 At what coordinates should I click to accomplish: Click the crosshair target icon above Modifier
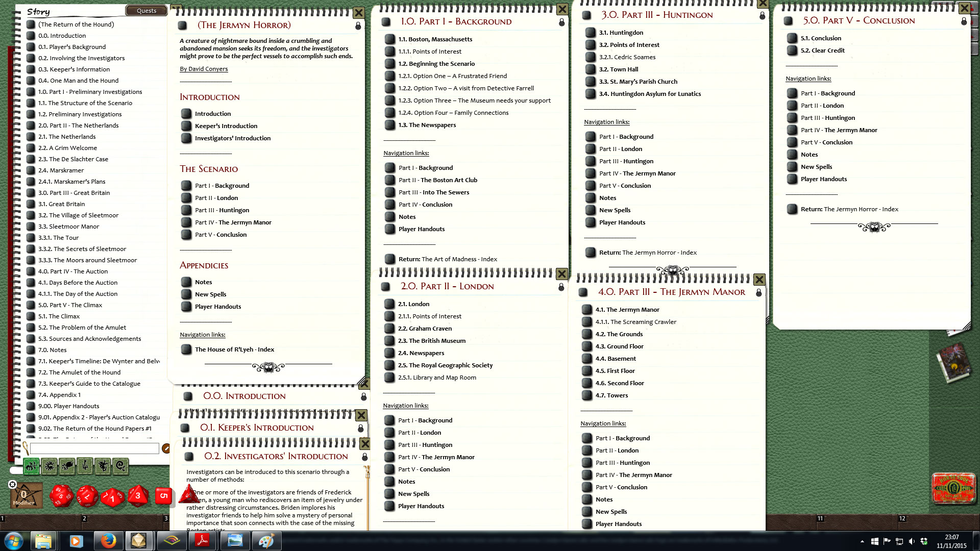13,484
